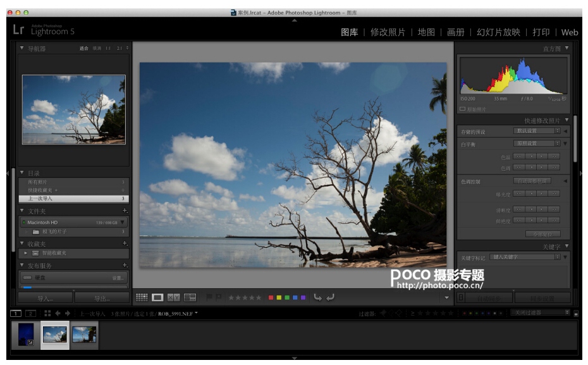Apply red color label
This screenshot has height=365, width=588.
point(271,297)
